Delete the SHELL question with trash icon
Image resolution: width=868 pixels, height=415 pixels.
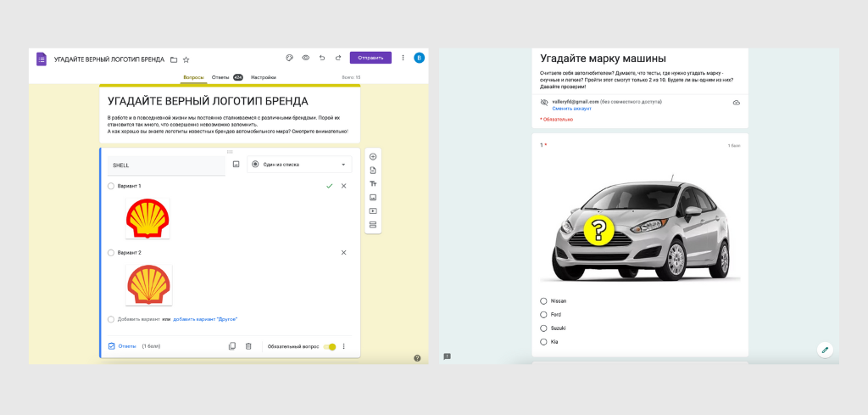coord(248,346)
